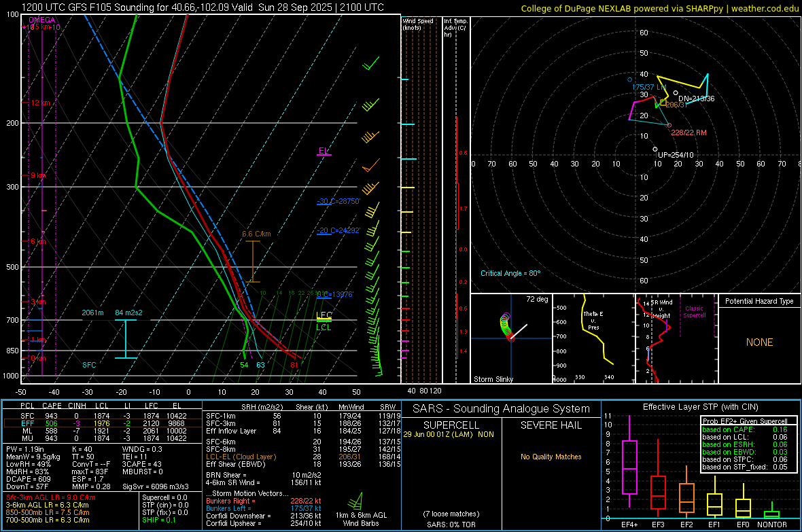
Task: Click the 6 km height marker
Action: click(x=38, y=241)
